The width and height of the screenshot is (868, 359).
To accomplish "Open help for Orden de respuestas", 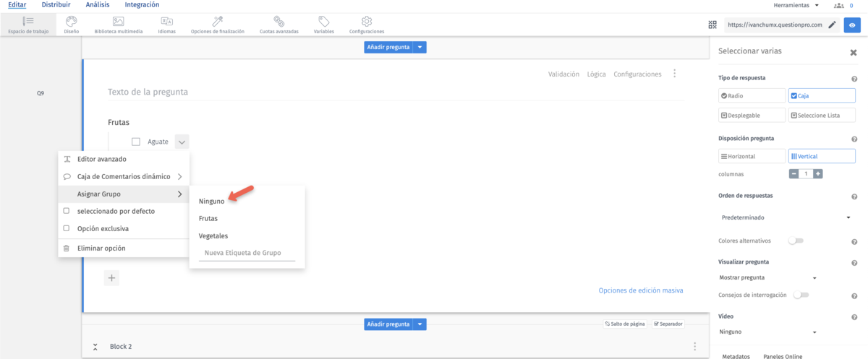I will click(x=854, y=196).
